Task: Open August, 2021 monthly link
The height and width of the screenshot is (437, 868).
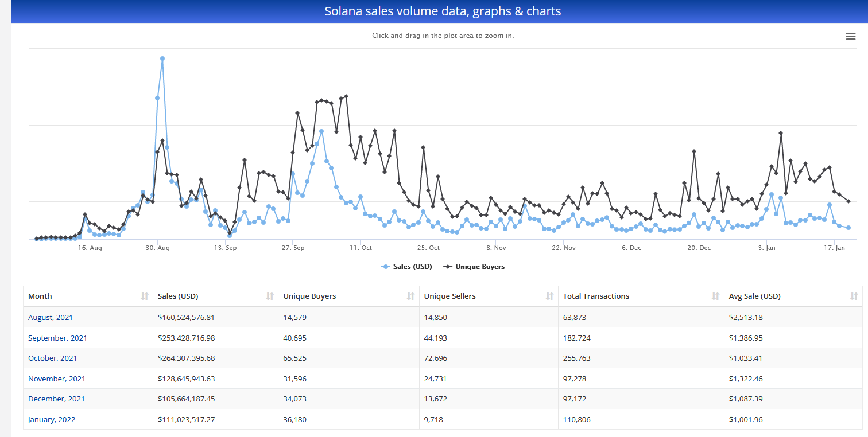Action: click(x=51, y=317)
